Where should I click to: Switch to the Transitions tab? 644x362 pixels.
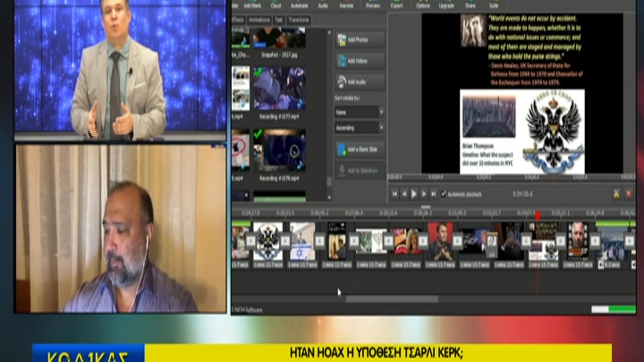(298, 20)
